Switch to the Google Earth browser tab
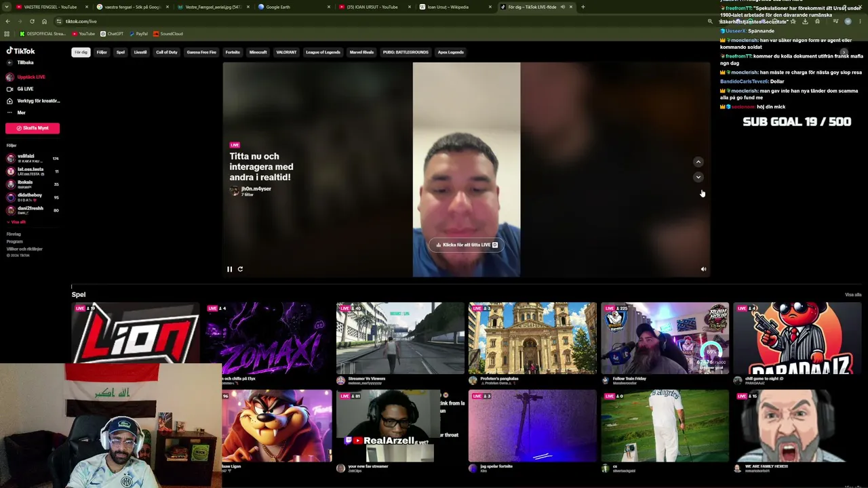Image resolution: width=868 pixels, height=488 pixels. click(x=293, y=7)
